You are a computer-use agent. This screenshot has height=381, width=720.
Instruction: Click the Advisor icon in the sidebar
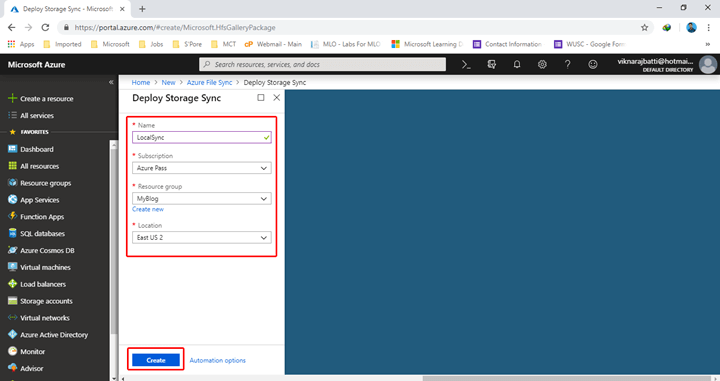pyautogui.click(x=12, y=368)
